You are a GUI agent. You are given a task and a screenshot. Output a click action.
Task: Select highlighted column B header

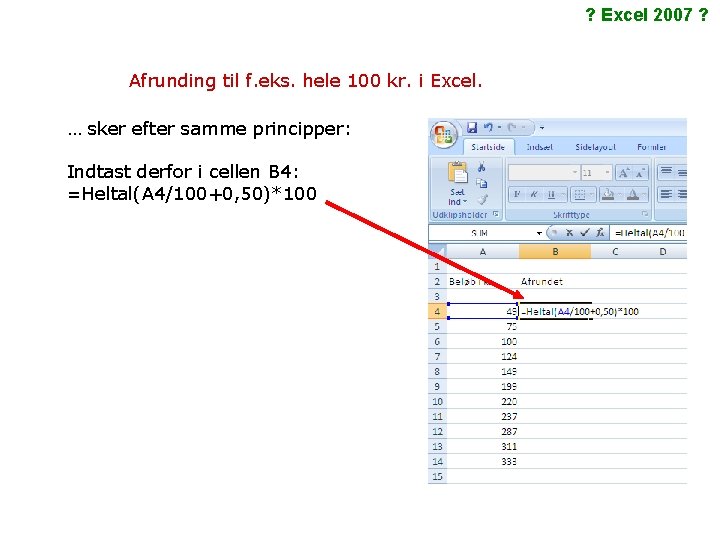pos(555,252)
